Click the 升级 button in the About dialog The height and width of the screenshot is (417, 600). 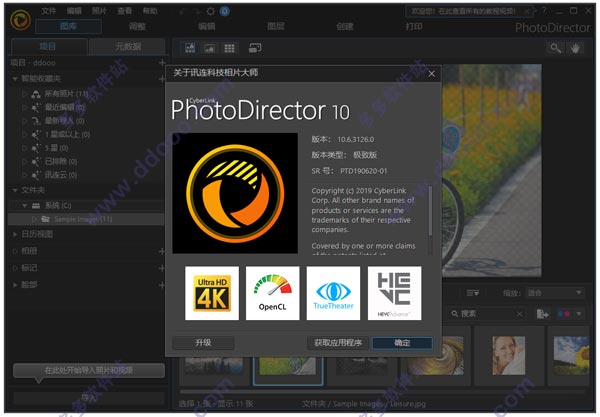pyautogui.click(x=203, y=343)
